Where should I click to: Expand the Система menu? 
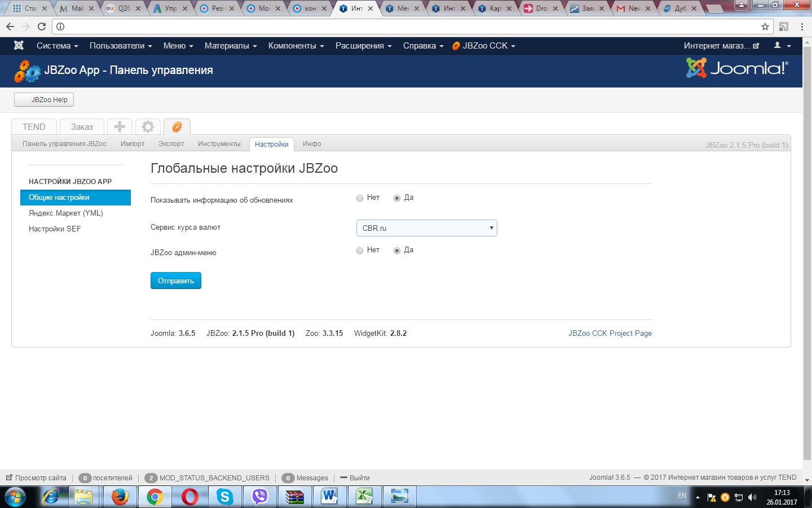point(57,46)
